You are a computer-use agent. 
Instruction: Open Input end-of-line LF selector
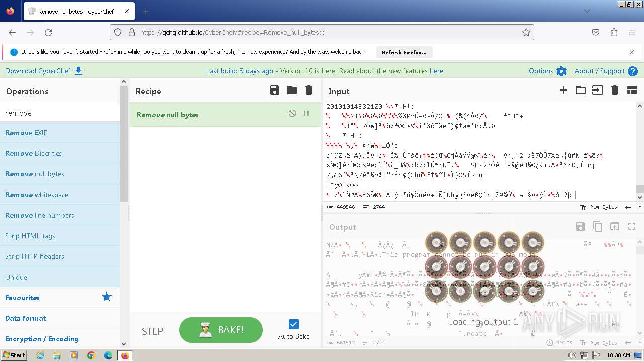633,207
